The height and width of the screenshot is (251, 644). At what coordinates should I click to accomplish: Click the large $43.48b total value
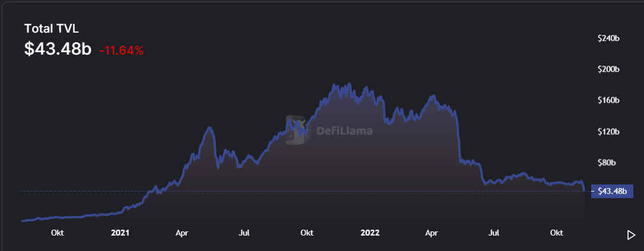[x=58, y=49]
